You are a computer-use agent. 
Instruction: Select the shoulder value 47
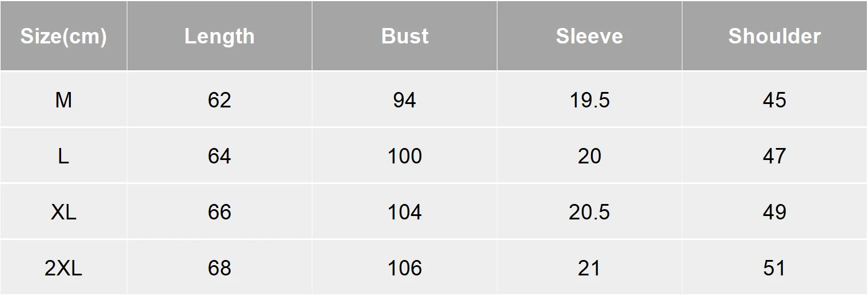click(774, 156)
